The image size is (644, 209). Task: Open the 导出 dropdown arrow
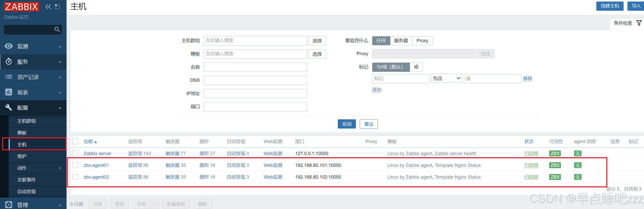click(x=154, y=204)
